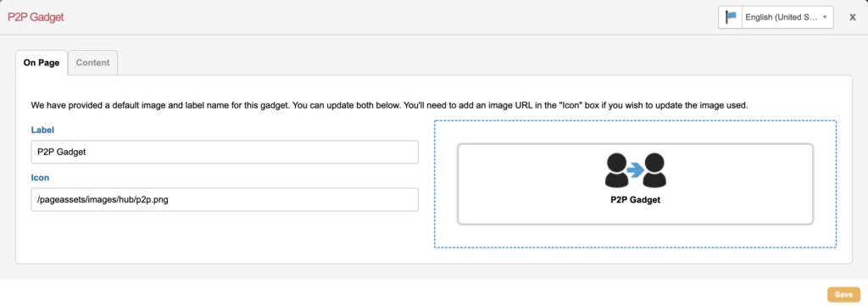The image size is (868, 306).
Task: Close the dialog with the X icon
Action: click(x=853, y=17)
